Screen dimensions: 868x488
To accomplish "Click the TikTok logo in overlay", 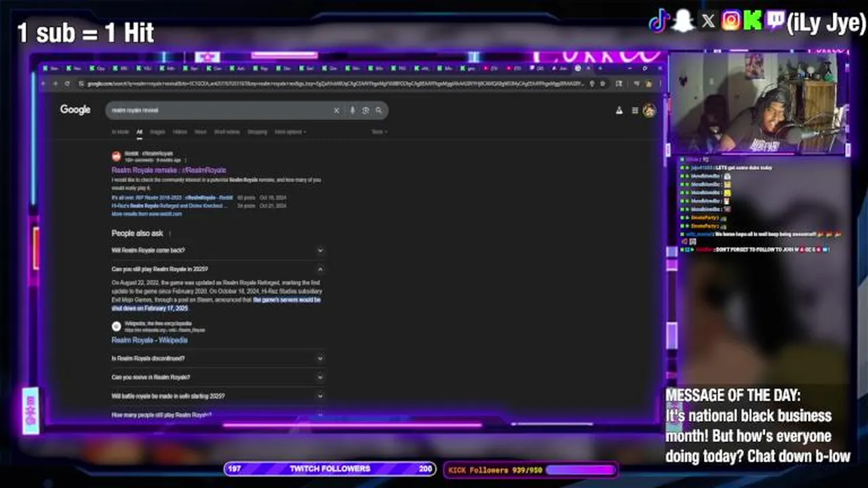I will pos(659,22).
